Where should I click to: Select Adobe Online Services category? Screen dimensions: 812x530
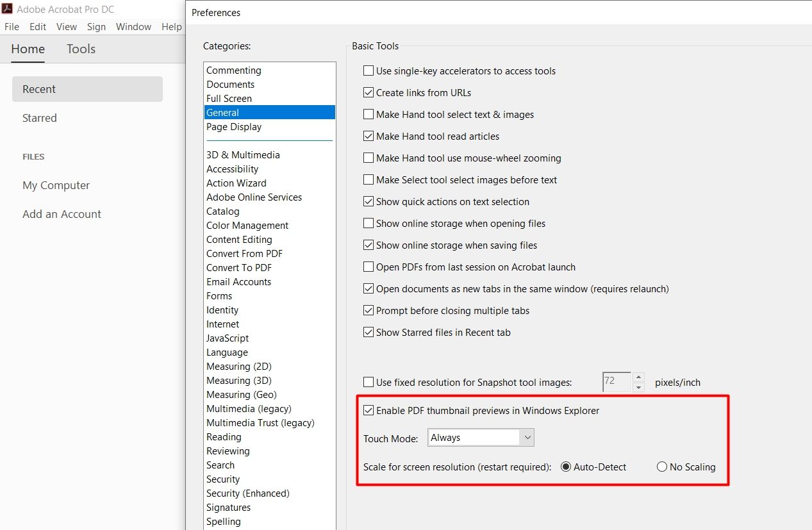(270, 197)
